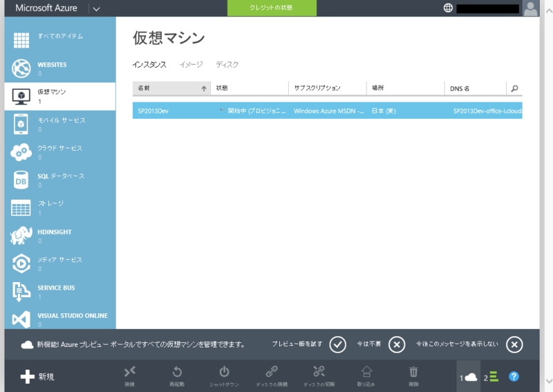Click the 再起動 restart icon
Image resolution: width=553 pixels, height=392 pixels.
click(177, 371)
